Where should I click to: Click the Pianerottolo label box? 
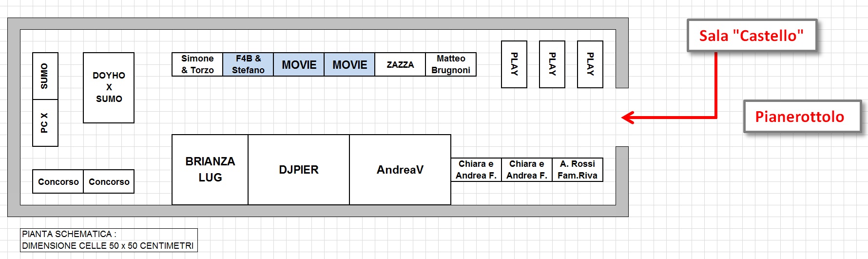[802, 117]
